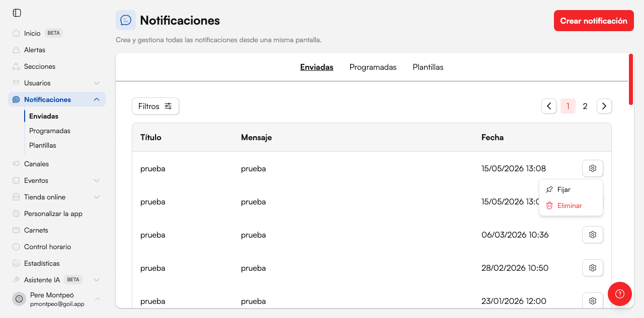
Task: Expand the Eventos submenu chevron
Action: click(x=97, y=180)
